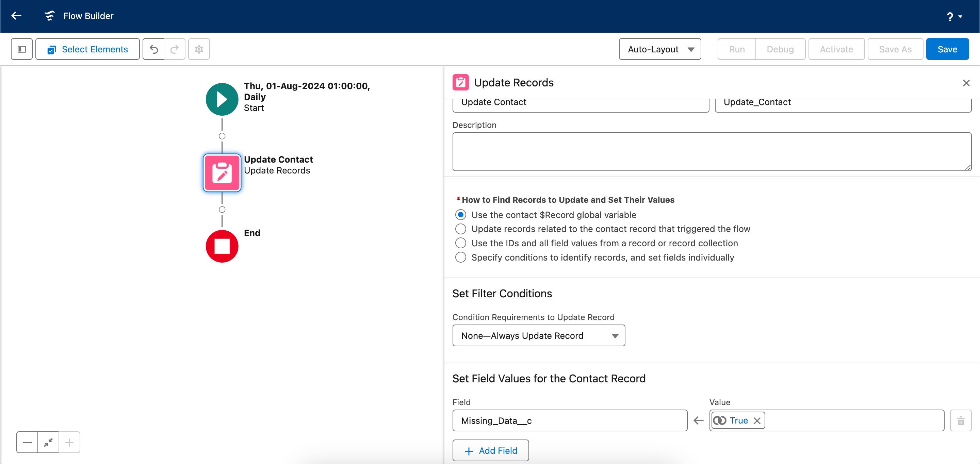Open flow settings gear icon

point(199,49)
